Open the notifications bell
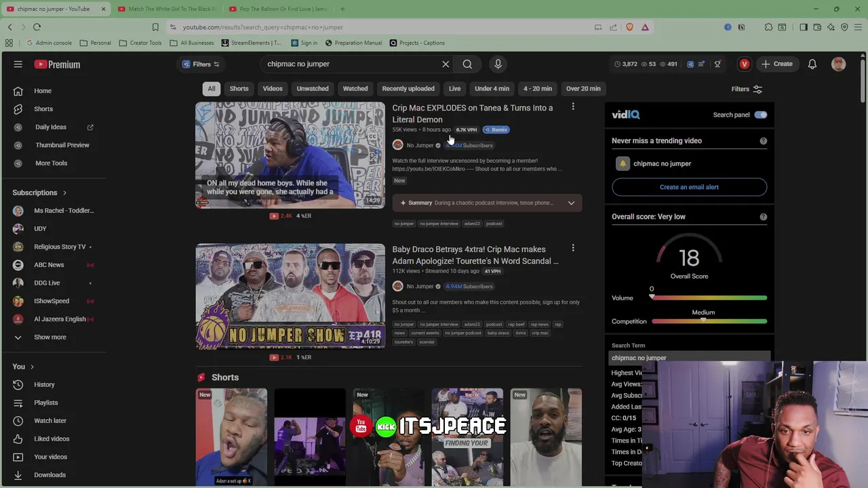The image size is (868, 488). pyautogui.click(x=812, y=64)
